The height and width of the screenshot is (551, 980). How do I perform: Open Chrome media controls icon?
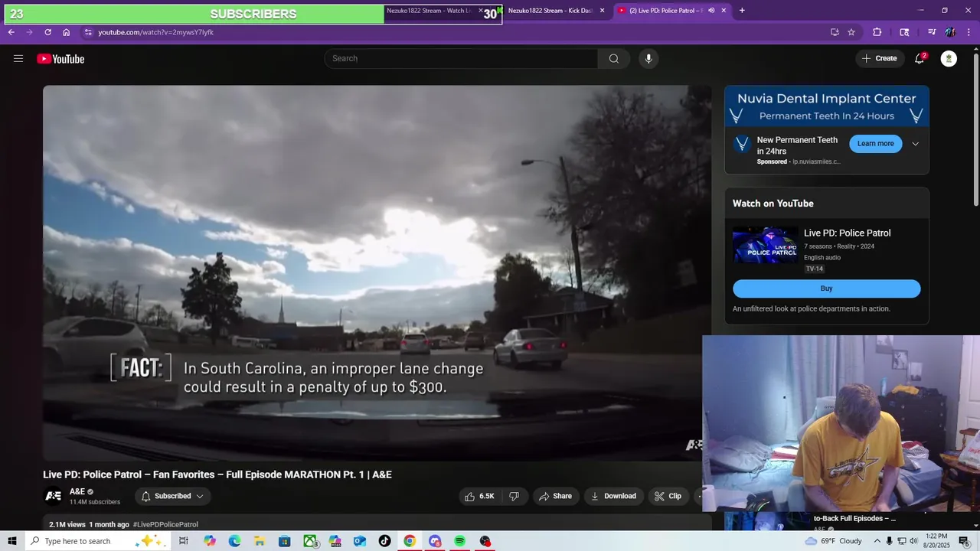point(932,32)
